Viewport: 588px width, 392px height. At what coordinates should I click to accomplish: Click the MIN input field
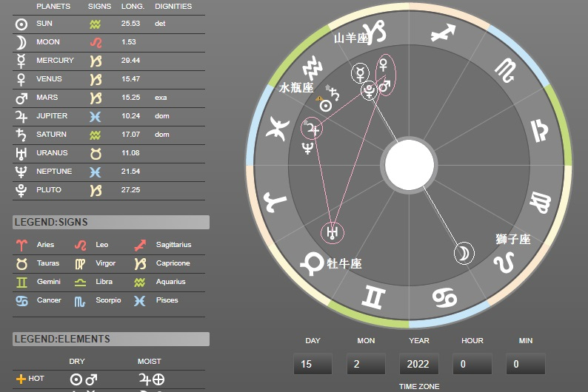pos(525,364)
